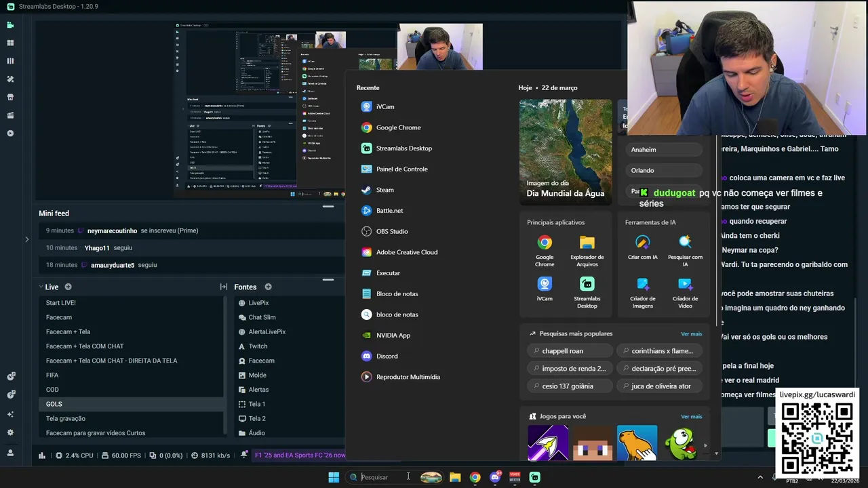Open Dia Mundial da Água image card
Image resolution: width=868 pixels, height=488 pixels.
coord(566,152)
